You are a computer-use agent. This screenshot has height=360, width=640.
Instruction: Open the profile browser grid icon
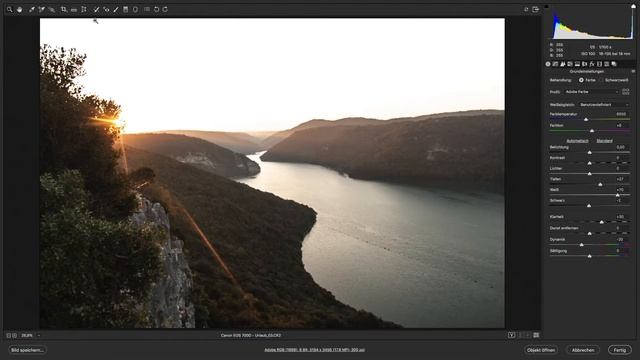click(x=626, y=92)
